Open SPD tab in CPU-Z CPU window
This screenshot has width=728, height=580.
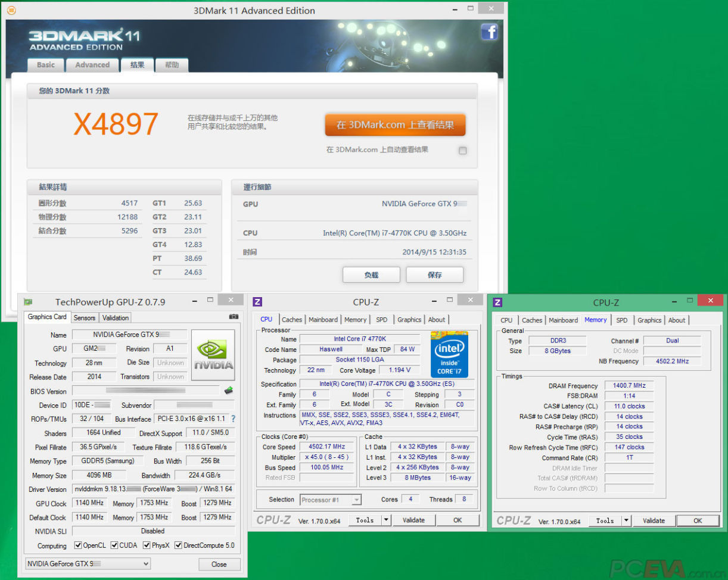coord(382,320)
